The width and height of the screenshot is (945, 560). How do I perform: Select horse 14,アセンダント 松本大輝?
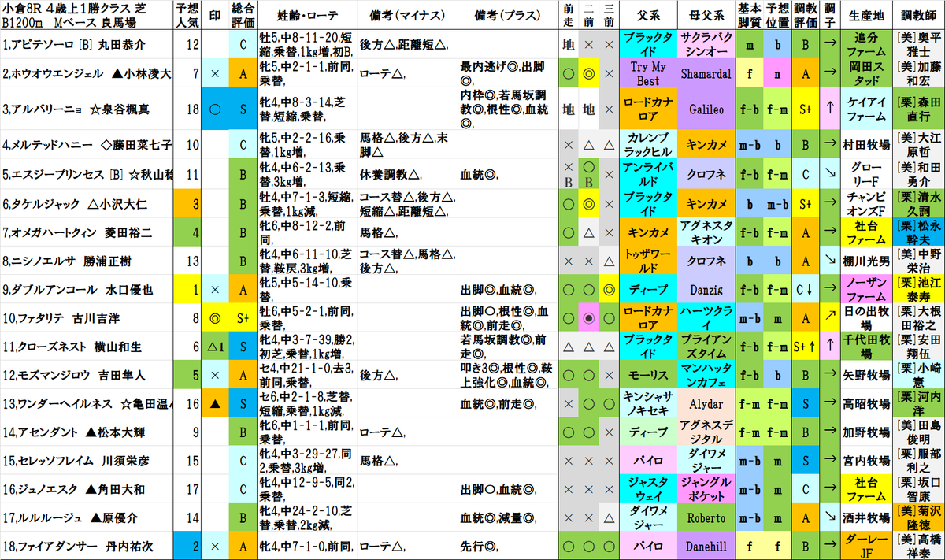click(87, 432)
